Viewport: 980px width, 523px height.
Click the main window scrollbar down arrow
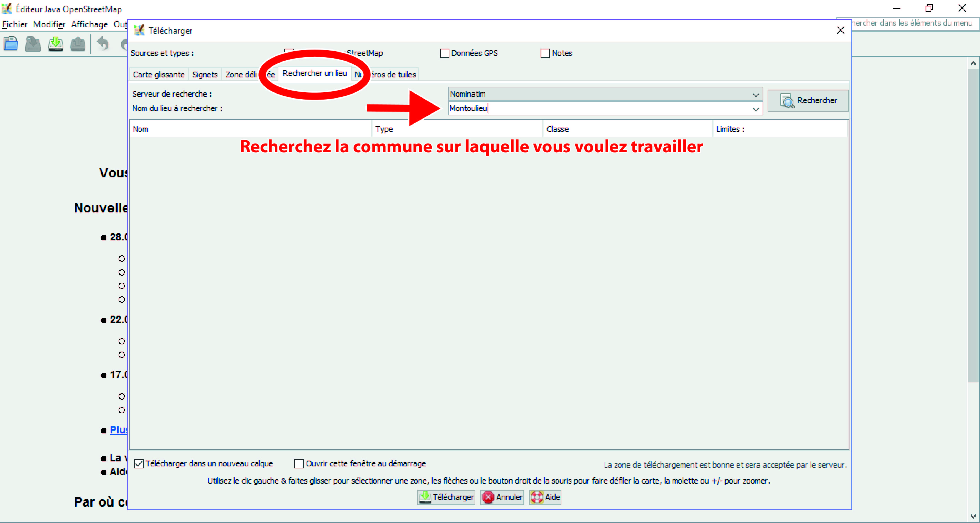[973, 516]
